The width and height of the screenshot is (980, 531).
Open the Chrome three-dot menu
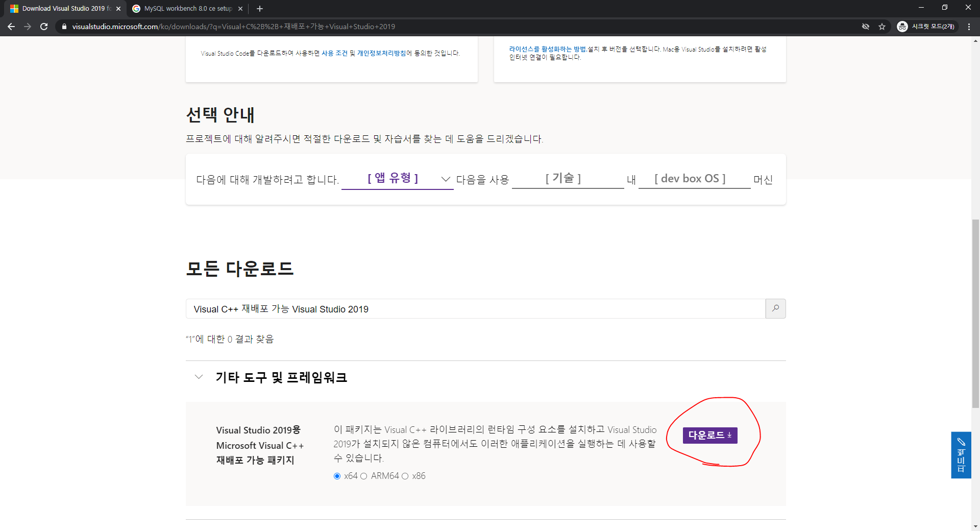tap(969, 27)
